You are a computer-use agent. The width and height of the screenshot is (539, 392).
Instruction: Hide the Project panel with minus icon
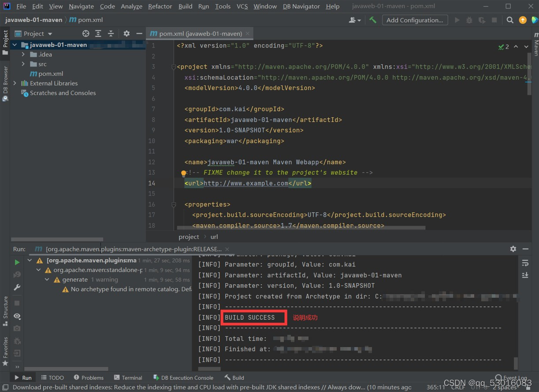(x=139, y=33)
